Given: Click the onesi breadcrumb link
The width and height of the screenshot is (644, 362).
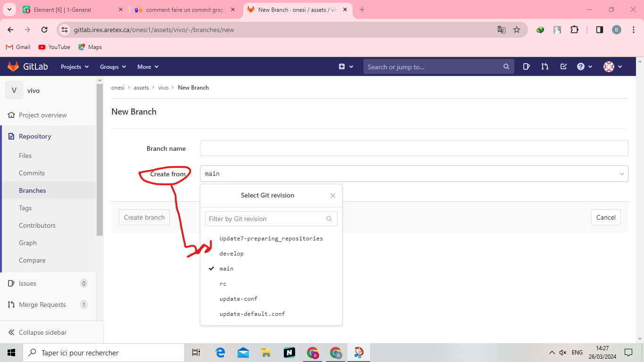Looking at the screenshot, I should [118, 88].
